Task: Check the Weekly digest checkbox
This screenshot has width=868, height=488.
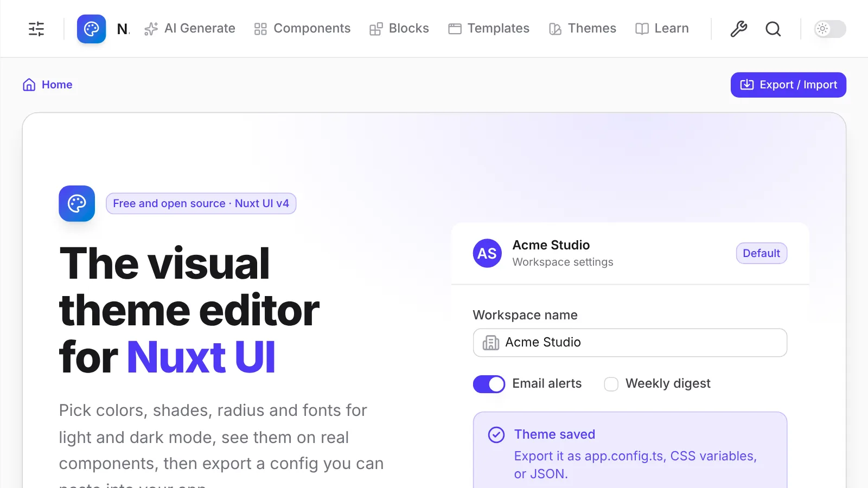Action: click(x=611, y=384)
